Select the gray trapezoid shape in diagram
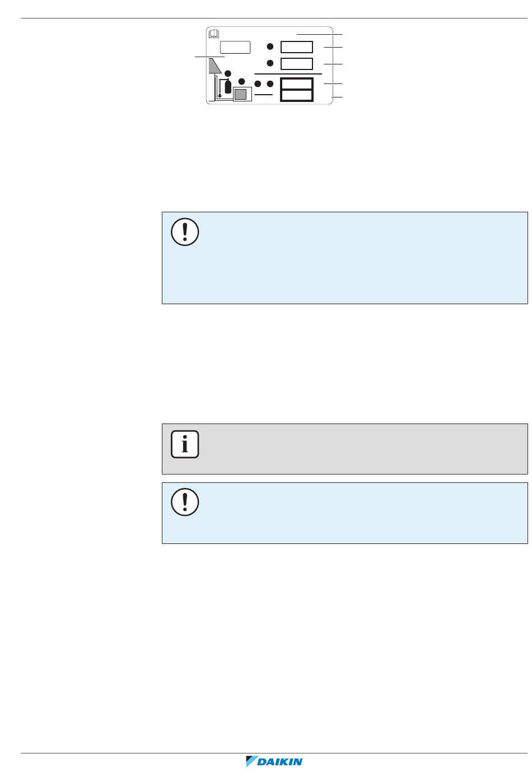Viewport: 532px width, 777px height. [215, 66]
